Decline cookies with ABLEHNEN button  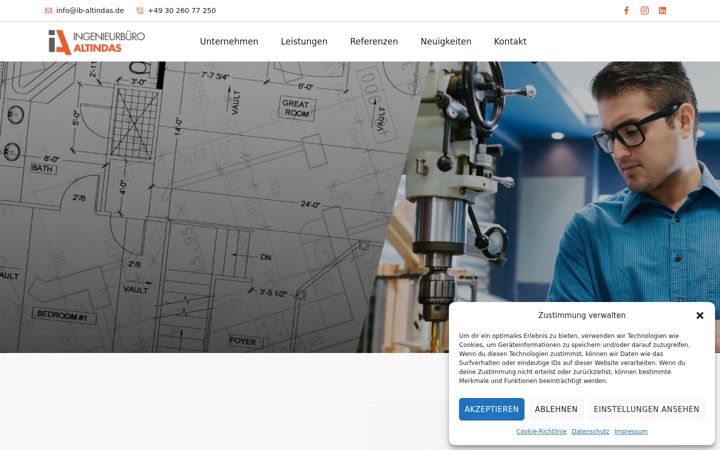click(x=556, y=409)
